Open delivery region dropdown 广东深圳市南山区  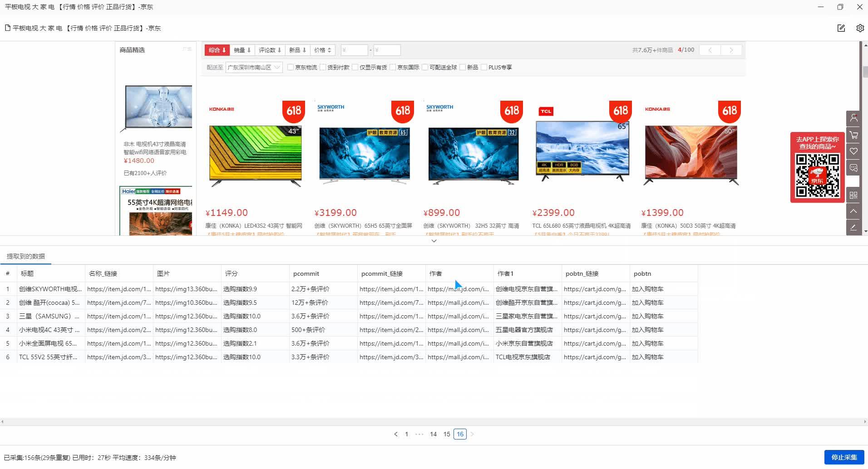pyautogui.click(x=254, y=67)
